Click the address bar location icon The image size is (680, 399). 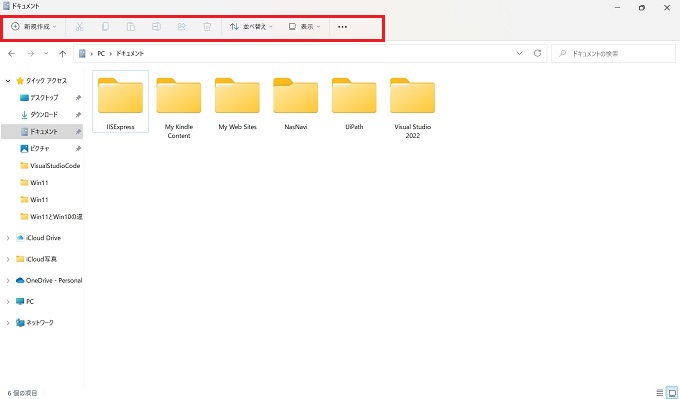[x=82, y=53]
